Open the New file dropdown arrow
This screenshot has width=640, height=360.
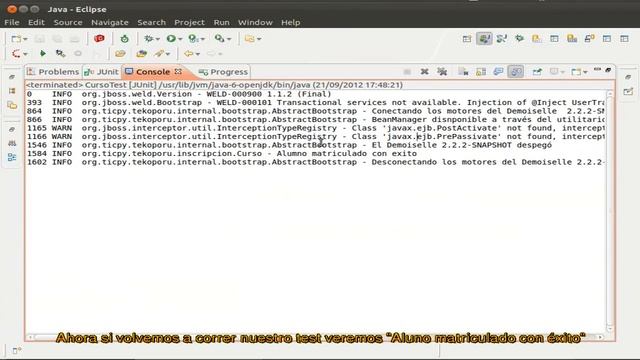[25, 39]
